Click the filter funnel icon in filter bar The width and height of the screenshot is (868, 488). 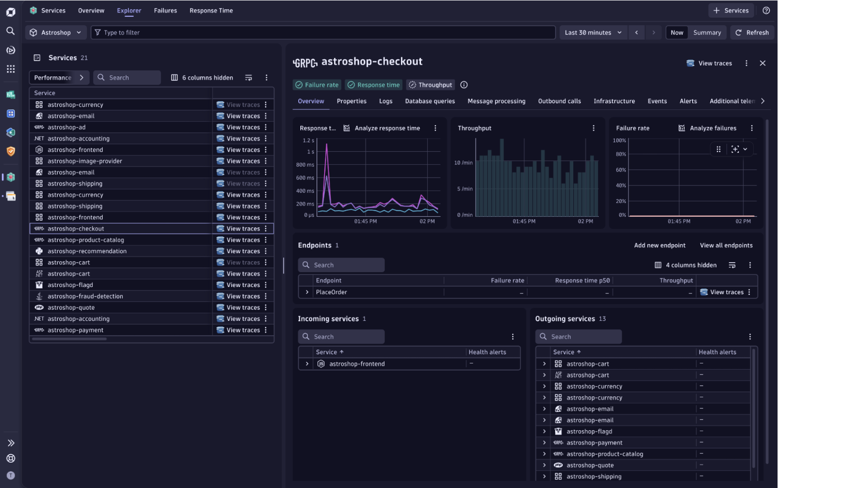click(98, 32)
